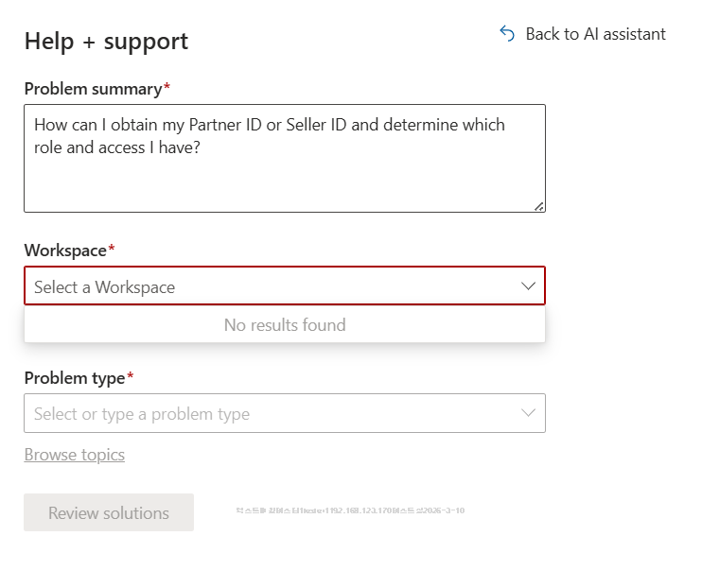
Task: Click the Problem type field label
Action: coord(75,378)
